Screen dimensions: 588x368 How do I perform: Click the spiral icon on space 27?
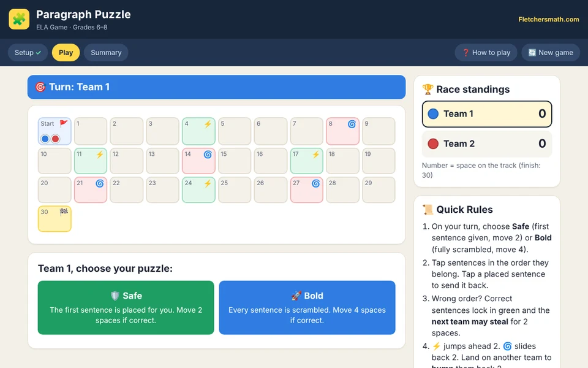316,183
